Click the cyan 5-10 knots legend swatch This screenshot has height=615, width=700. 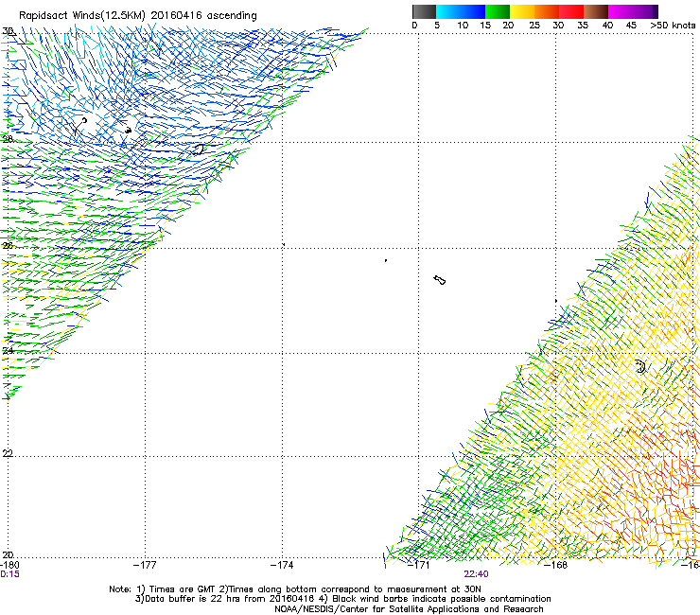click(448, 11)
